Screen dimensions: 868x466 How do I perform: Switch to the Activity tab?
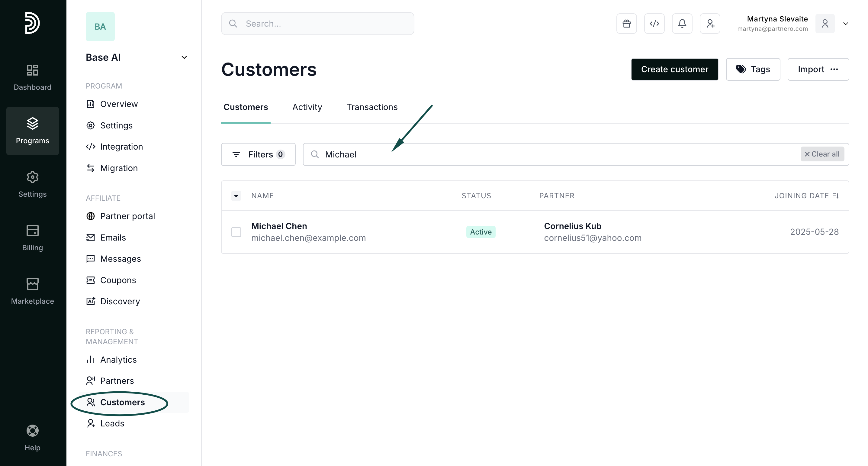click(307, 107)
